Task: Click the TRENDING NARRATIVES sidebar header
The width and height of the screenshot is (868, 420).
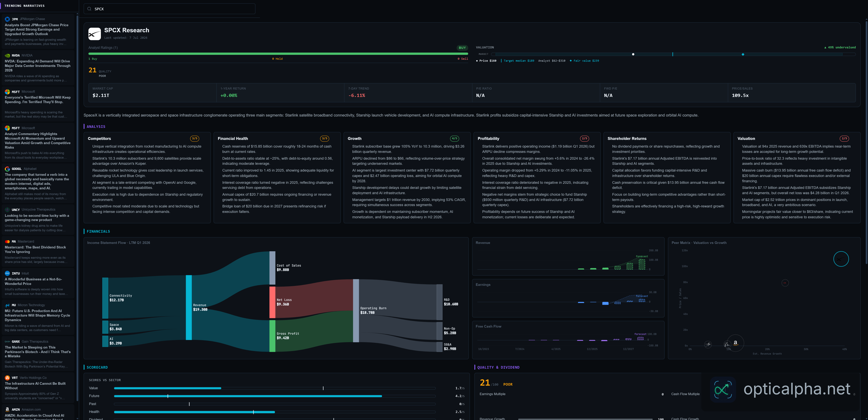Action: point(24,6)
